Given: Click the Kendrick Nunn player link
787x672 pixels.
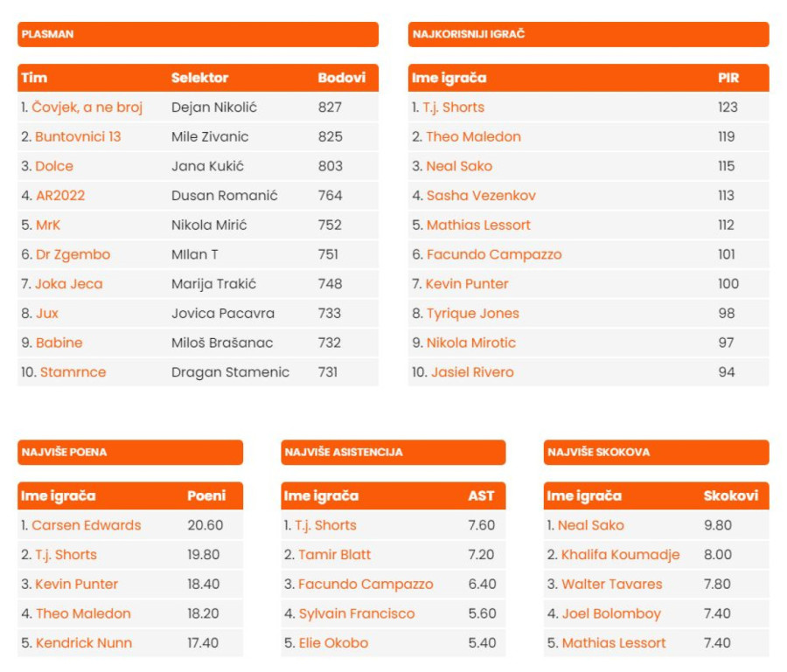Looking at the screenshot, I should coord(84,643).
